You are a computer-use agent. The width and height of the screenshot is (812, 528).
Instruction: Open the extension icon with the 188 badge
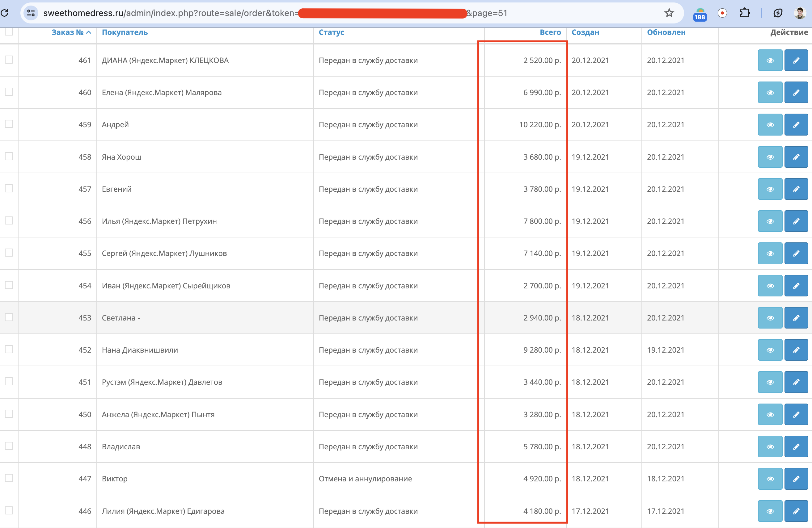tap(700, 14)
